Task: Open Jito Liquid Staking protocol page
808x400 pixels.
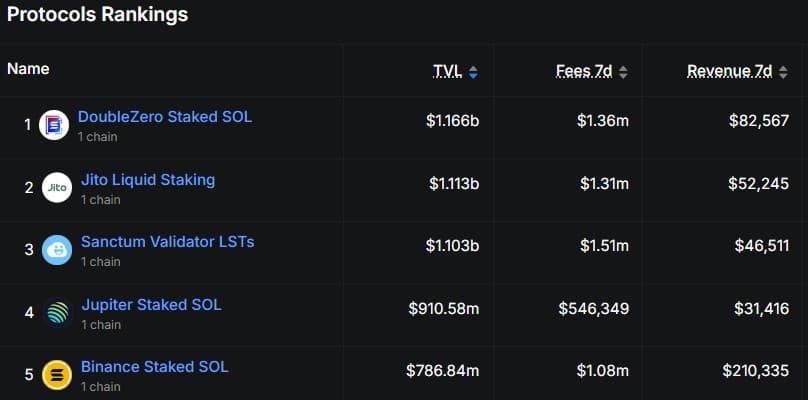Action: pos(148,180)
